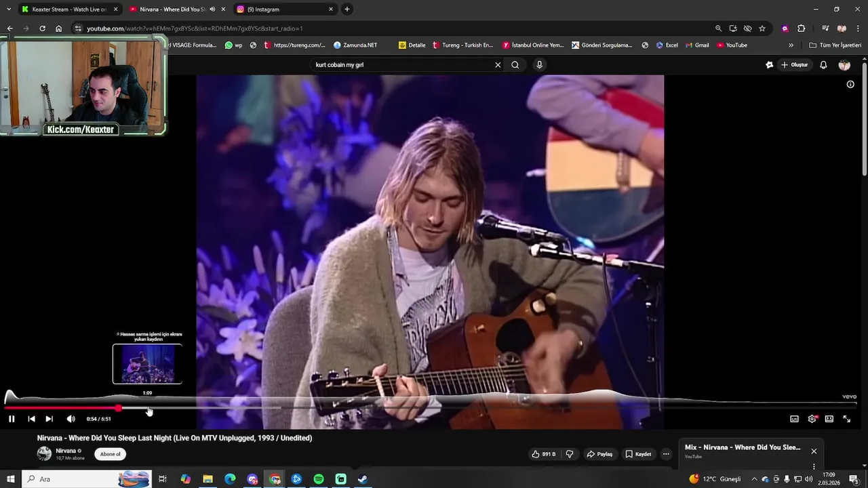868x488 pixels.
Task: Show video info card icon at player corner
Action: tap(850, 85)
